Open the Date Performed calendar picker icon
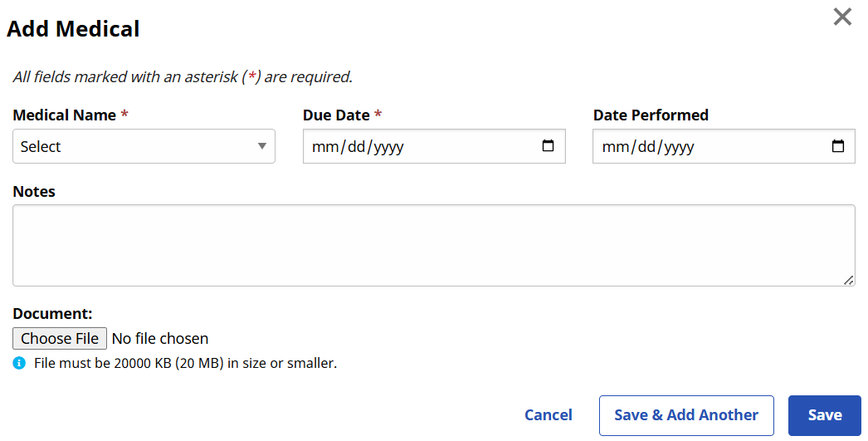868x441 pixels. click(838, 146)
